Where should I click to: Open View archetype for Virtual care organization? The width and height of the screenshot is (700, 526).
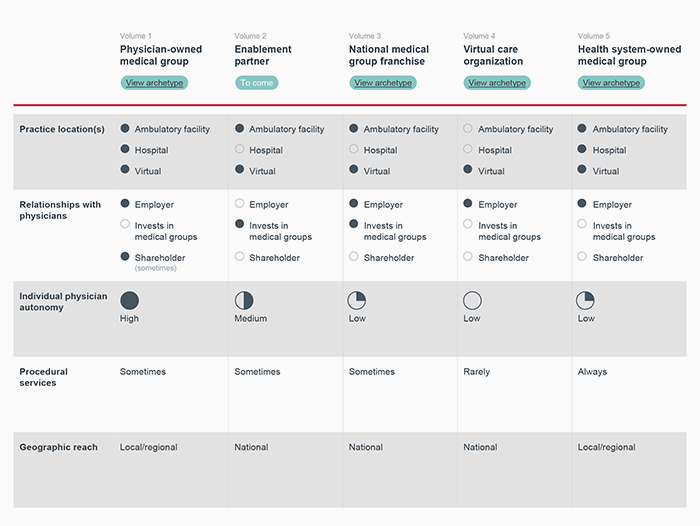tap(497, 83)
